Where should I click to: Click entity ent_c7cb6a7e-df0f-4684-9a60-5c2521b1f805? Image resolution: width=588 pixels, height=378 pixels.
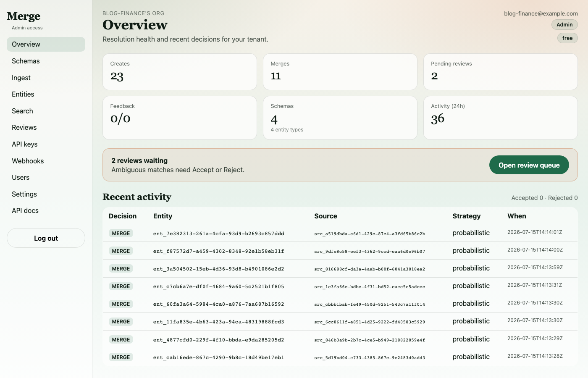point(219,286)
